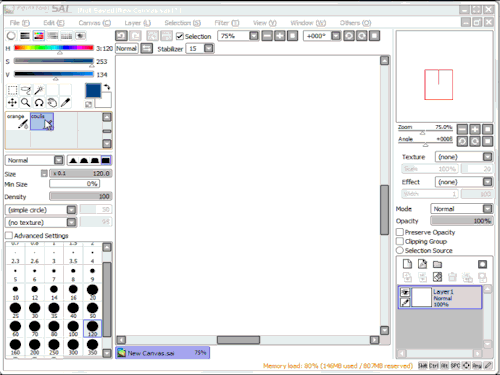Screen dimensions: 500x375
Task: Select the magic wand tool
Action: click(39, 90)
